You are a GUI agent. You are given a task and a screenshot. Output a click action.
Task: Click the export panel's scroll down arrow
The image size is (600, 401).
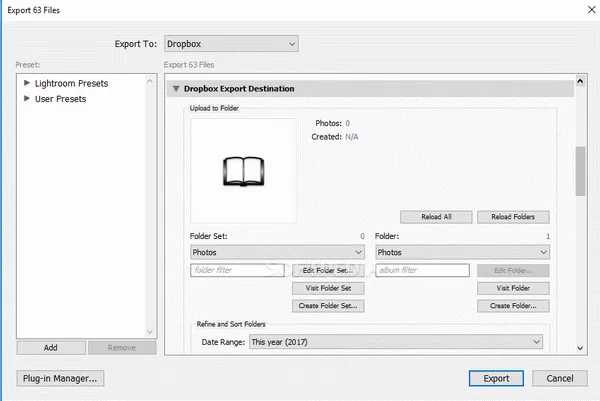point(580,348)
